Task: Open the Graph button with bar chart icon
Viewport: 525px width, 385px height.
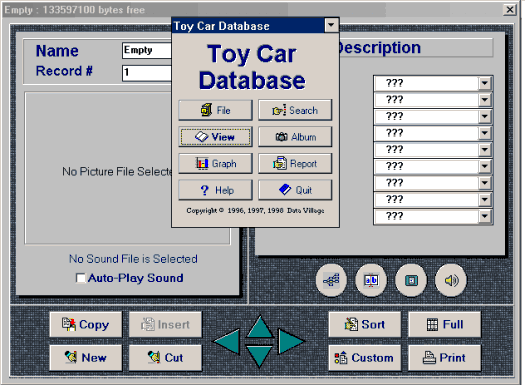Action: point(215,163)
